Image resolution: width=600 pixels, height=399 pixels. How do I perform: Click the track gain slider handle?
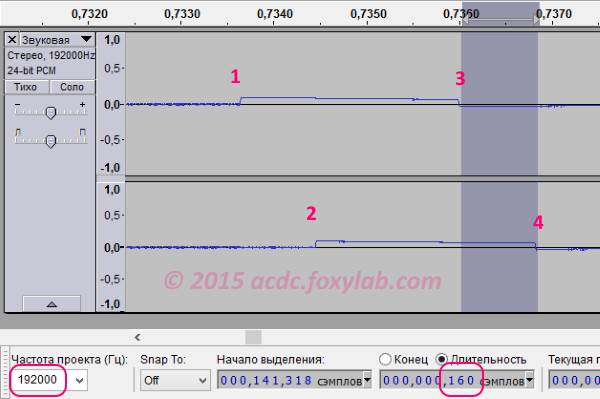point(51,113)
